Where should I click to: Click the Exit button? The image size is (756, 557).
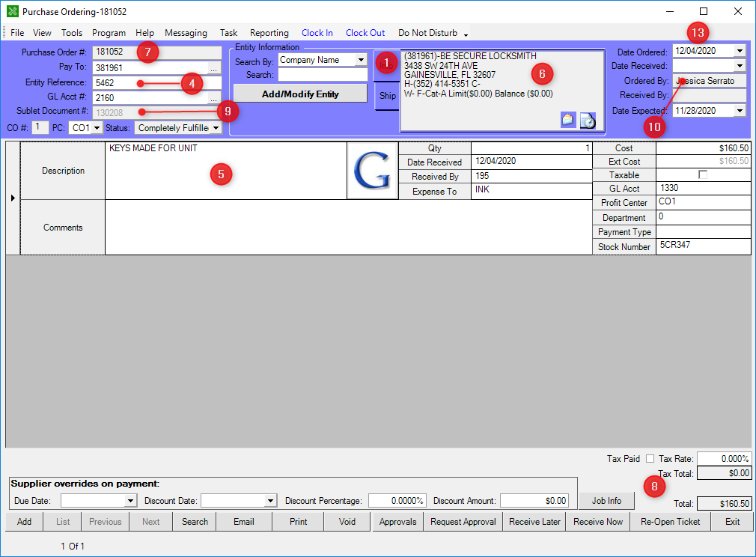click(732, 521)
